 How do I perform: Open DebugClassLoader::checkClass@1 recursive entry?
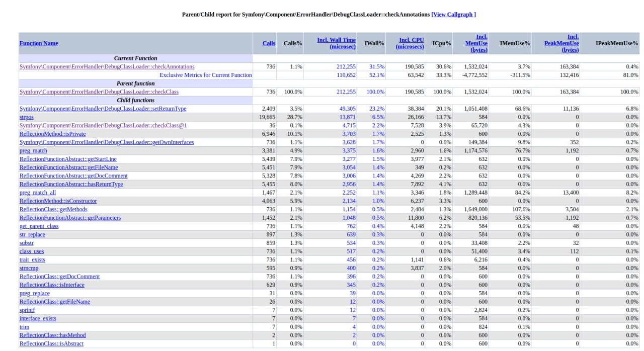(x=103, y=126)
